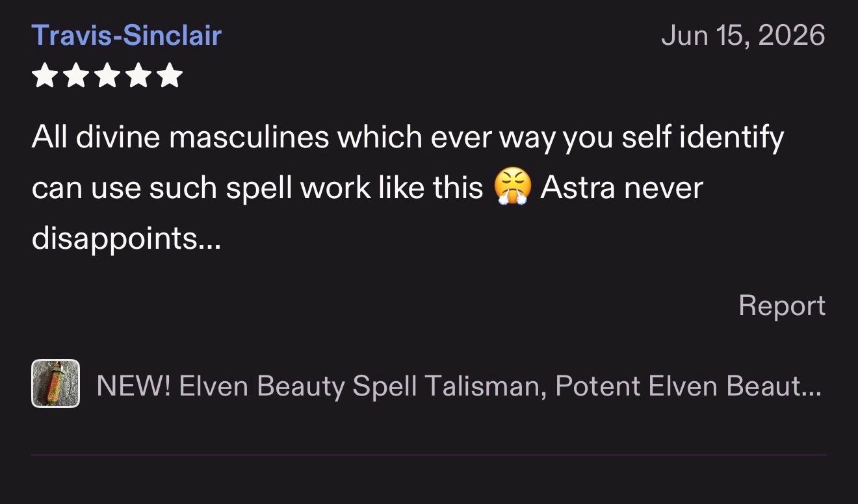This screenshot has height=504, width=858.
Task: Click the third review star
Action: 107,75
